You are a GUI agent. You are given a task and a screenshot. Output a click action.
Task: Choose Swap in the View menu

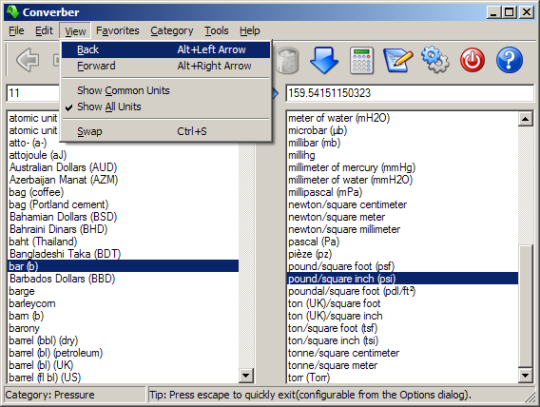pyautogui.click(x=166, y=131)
